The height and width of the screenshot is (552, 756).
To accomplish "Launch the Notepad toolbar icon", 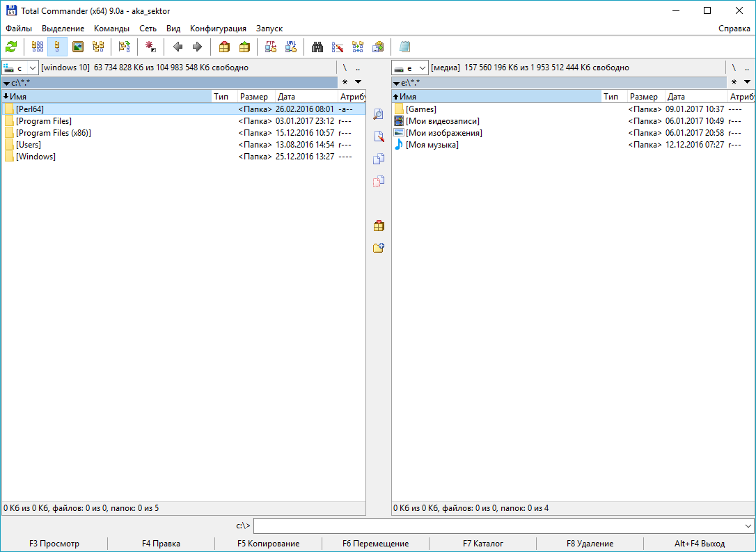I will pyautogui.click(x=404, y=47).
